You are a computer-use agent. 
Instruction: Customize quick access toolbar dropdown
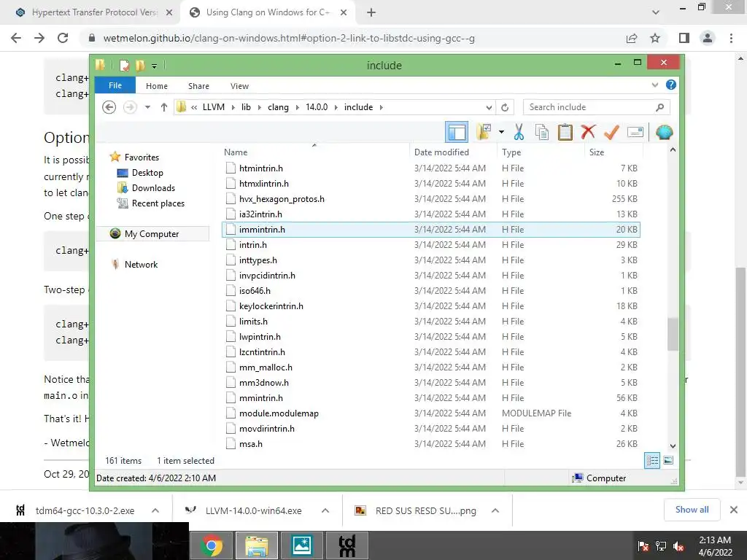pyautogui.click(x=154, y=66)
